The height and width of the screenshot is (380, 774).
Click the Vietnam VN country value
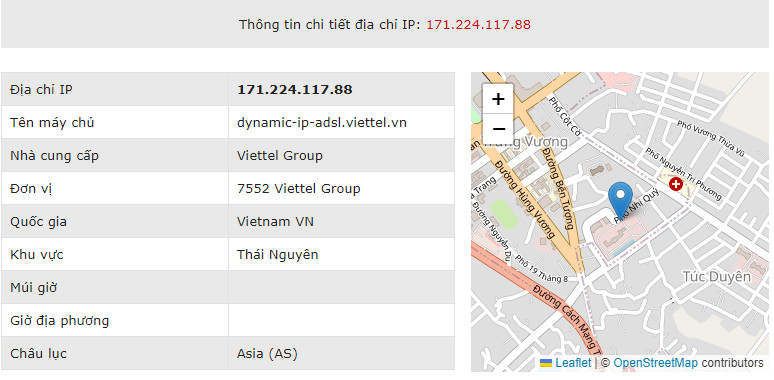pyautogui.click(x=275, y=222)
